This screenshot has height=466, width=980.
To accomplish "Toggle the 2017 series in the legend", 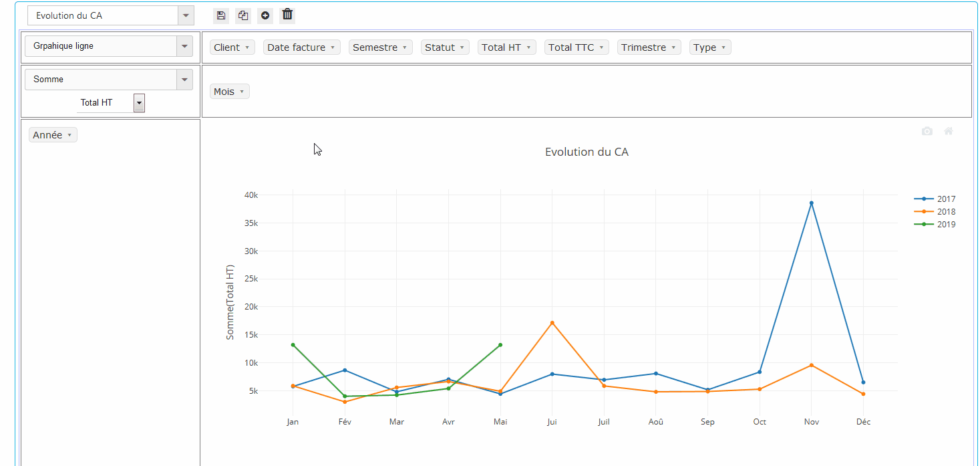I will (x=935, y=199).
